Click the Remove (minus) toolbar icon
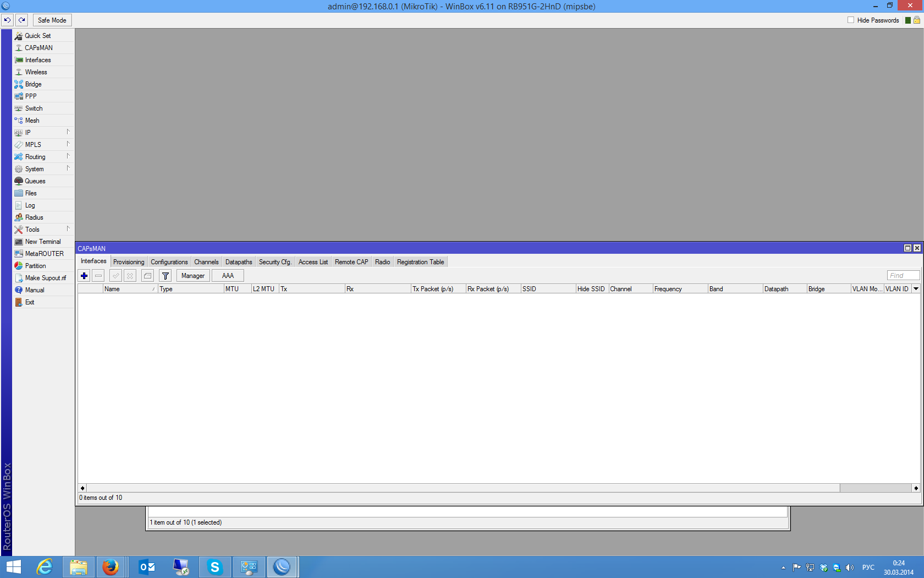 pos(98,276)
